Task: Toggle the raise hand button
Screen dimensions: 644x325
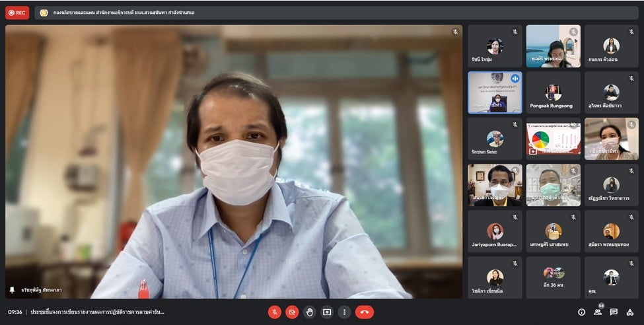Action: (309, 312)
